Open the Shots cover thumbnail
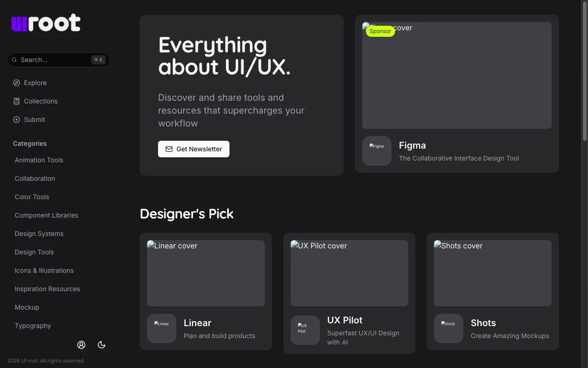 [x=493, y=273]
